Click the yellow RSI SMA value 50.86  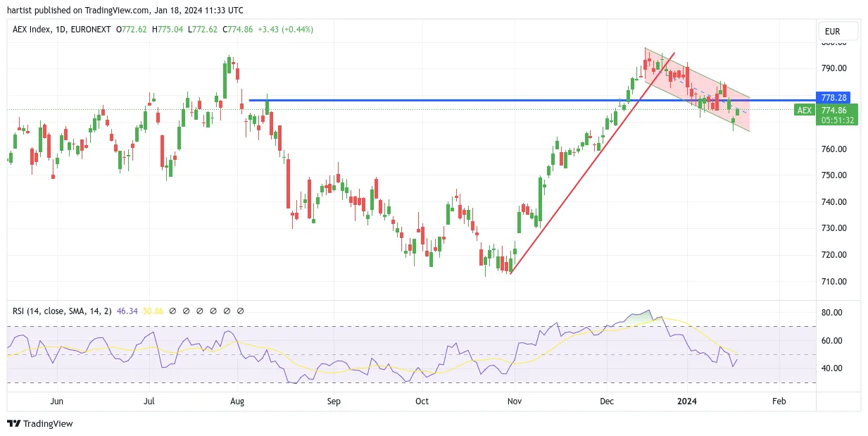153,311
